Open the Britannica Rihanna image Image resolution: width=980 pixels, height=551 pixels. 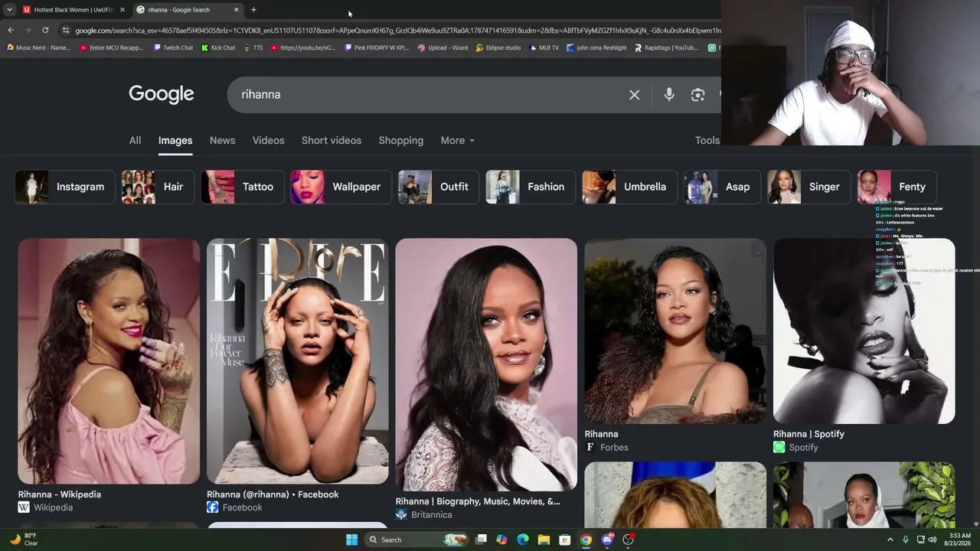[486, 364]
